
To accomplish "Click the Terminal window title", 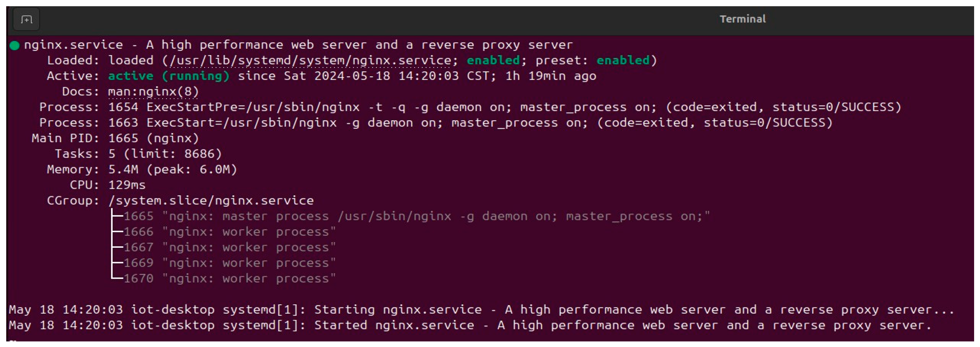I will (742, 19).
